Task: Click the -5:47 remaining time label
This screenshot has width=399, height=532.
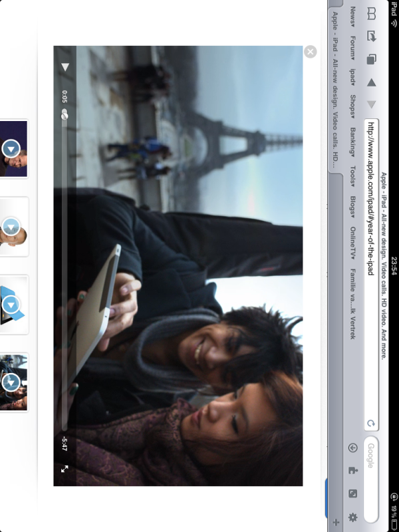Action: tap(65, 444)
